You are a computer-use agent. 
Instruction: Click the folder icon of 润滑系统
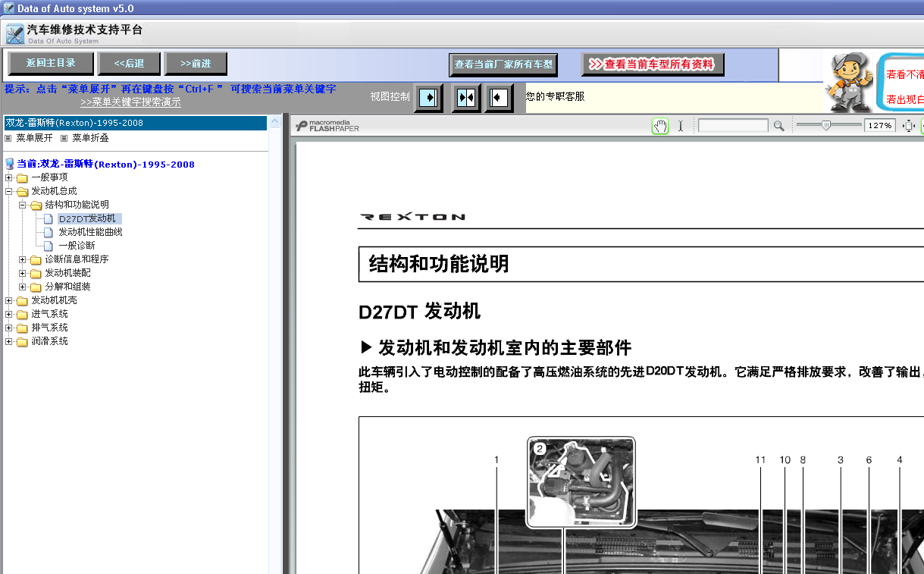click(22, 341)
